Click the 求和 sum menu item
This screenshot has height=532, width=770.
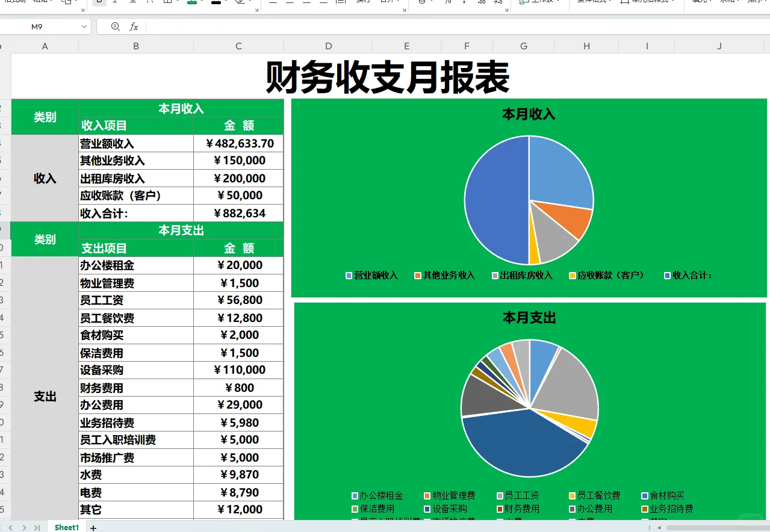click(x=730, y=2)
